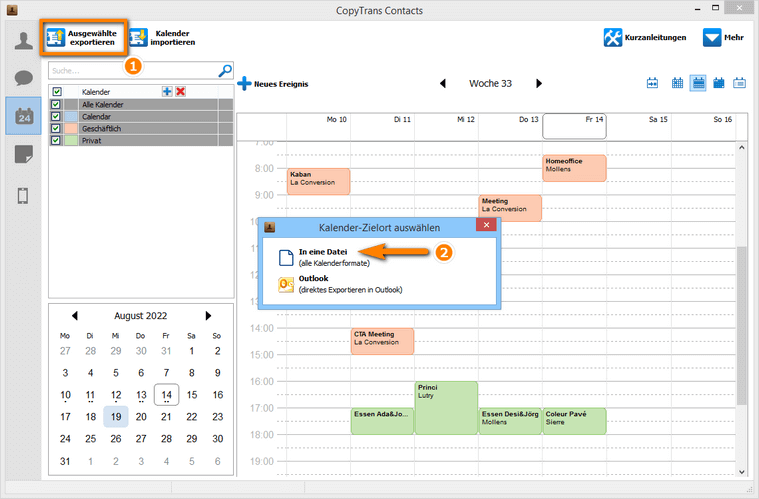Select the Alle Kalender row
This screenshot has width=759, height=499.
[x=141, y=104]
